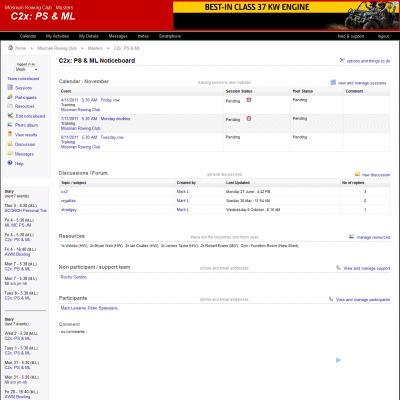Click the logout link
Image resolution: width=400 pixels, height=400 pixels.
[383, 36]
